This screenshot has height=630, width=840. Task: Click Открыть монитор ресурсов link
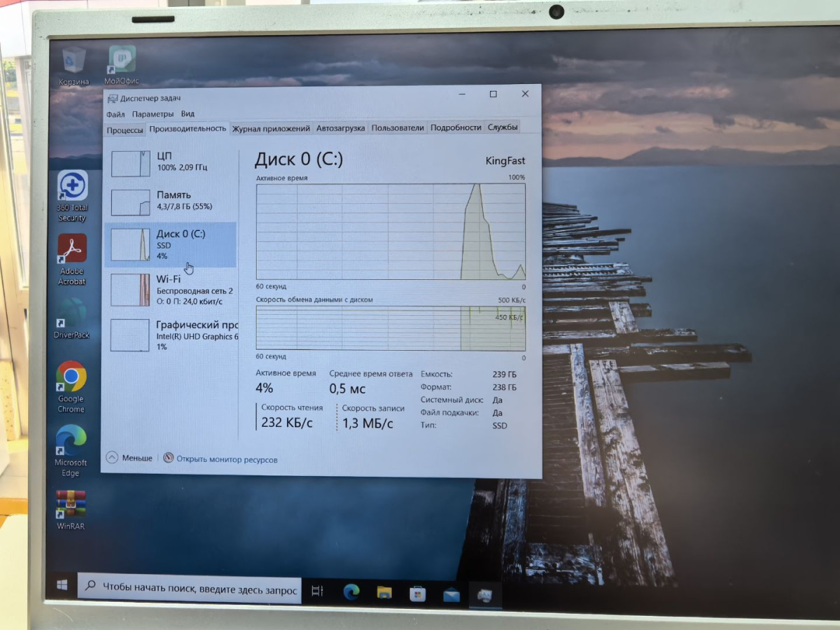(x=220, y=459)
